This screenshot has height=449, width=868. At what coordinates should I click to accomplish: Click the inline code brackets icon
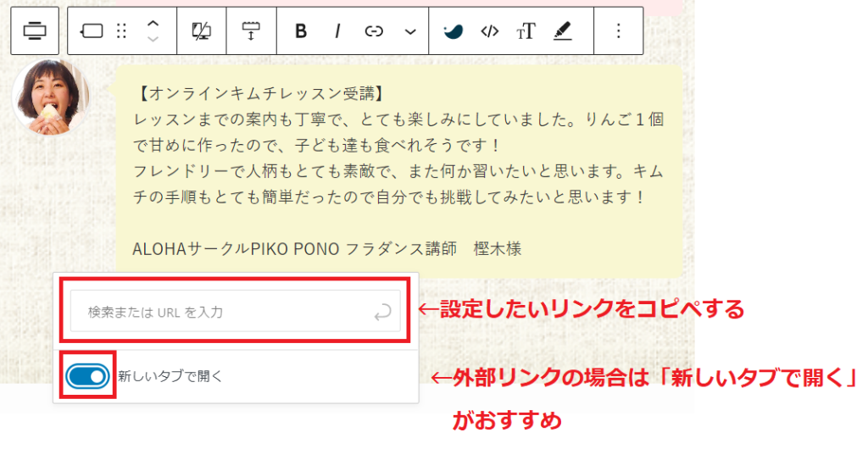489,31
